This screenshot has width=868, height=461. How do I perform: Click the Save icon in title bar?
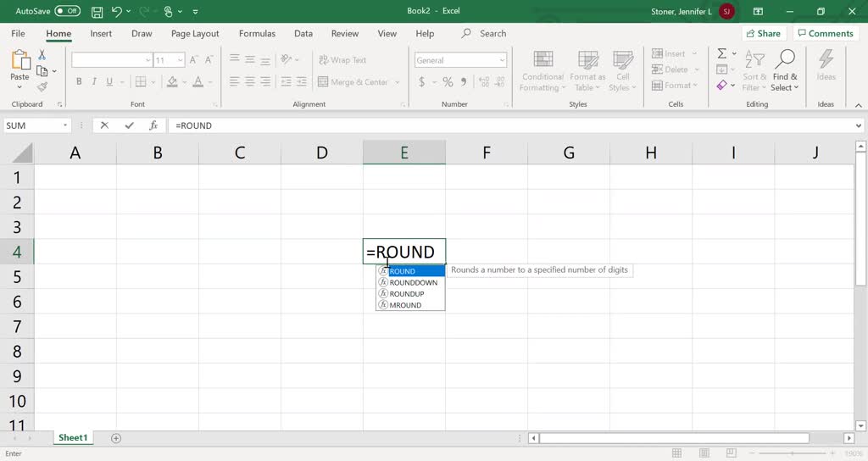[x=97, y=12]
